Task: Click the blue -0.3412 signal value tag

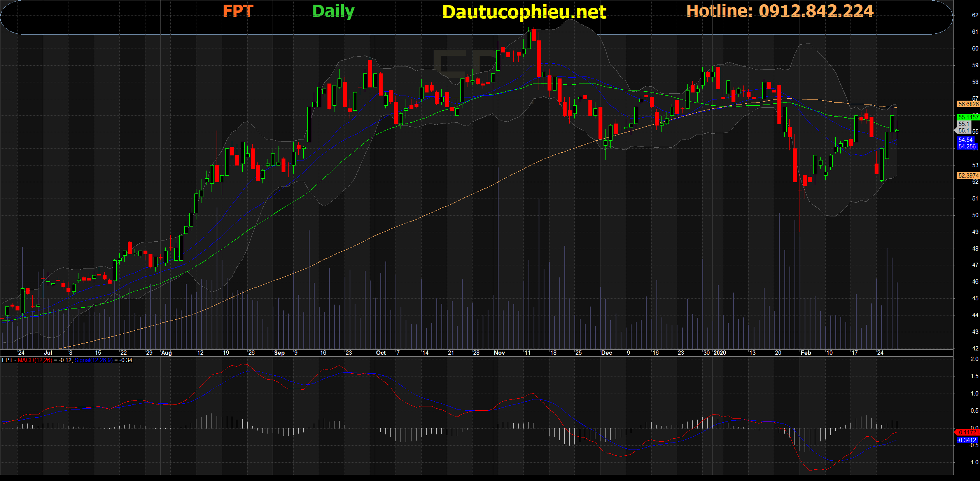Action: coord(967,440)
